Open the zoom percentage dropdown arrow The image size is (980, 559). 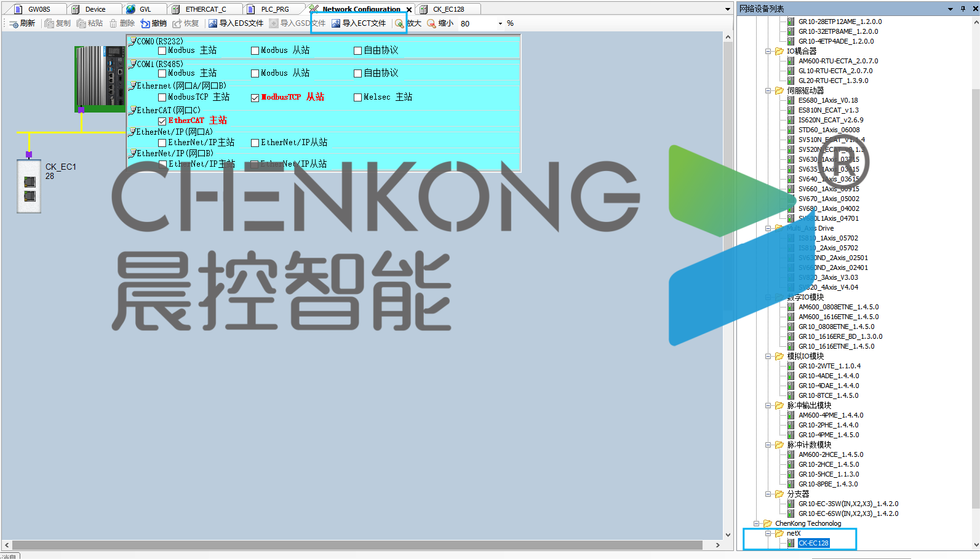pos(500,23)
